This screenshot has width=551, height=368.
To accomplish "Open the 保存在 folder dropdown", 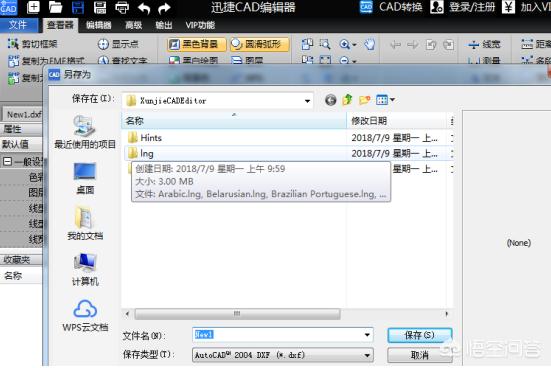I will point(307,101).
